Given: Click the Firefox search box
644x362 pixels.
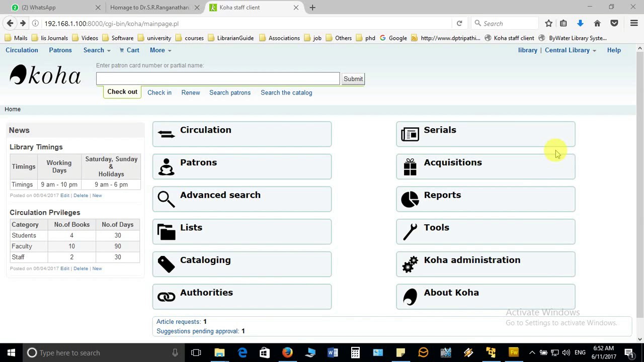Looking at the screenshot, I should (505, 24).
